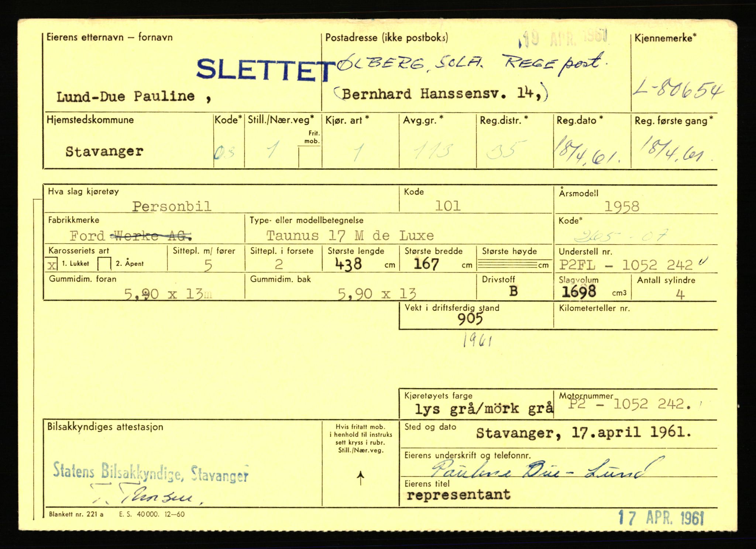756x549 pixels.
Task: Select the faint Kode value '265 - 07'
Action: (x=622, y=235)
